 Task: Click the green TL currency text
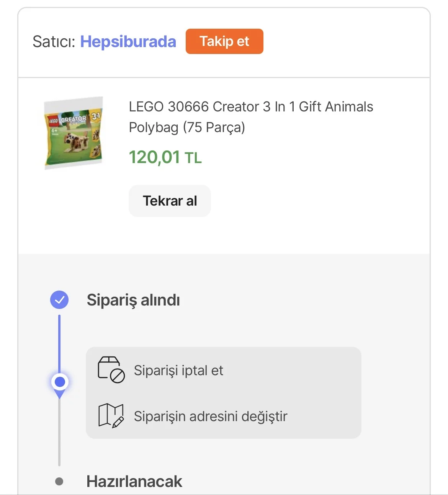(193, 158)
